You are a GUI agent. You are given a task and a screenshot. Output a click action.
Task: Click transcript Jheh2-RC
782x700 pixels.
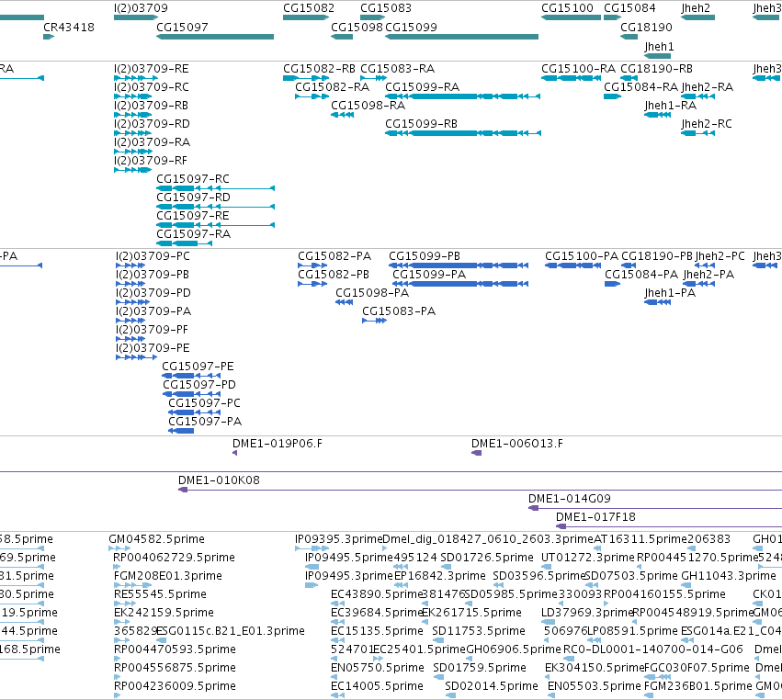point(697,133)
